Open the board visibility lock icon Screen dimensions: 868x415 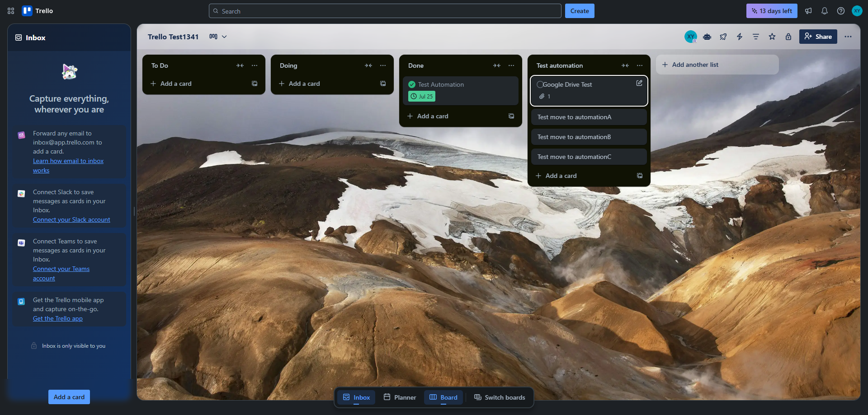788,37
